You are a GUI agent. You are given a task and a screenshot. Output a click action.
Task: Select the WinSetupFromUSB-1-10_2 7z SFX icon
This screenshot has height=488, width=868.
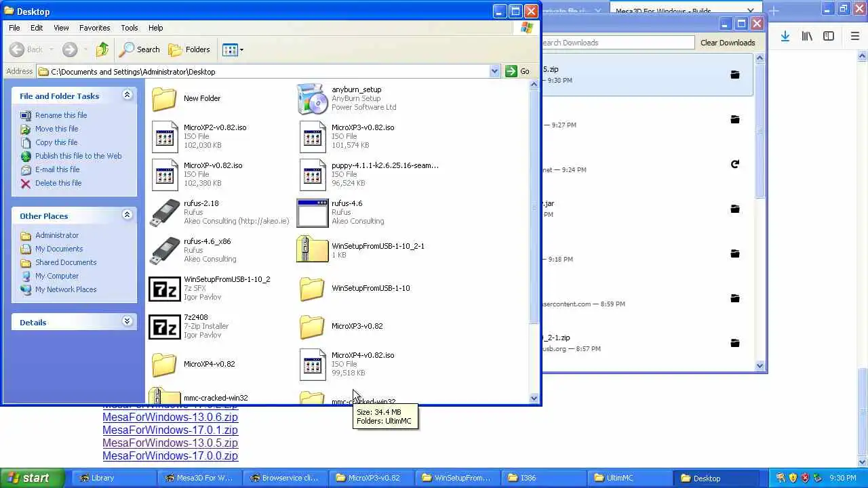pos(165,289)
